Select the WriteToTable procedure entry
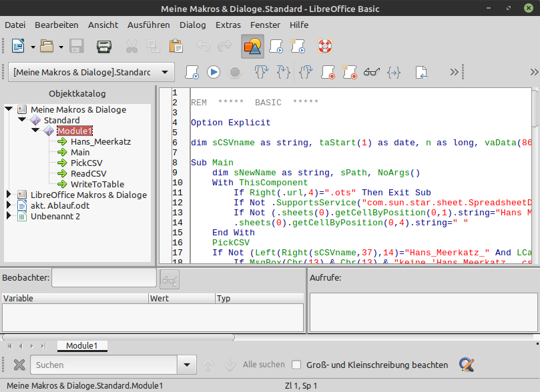The image size is (540, 392). 97,184
